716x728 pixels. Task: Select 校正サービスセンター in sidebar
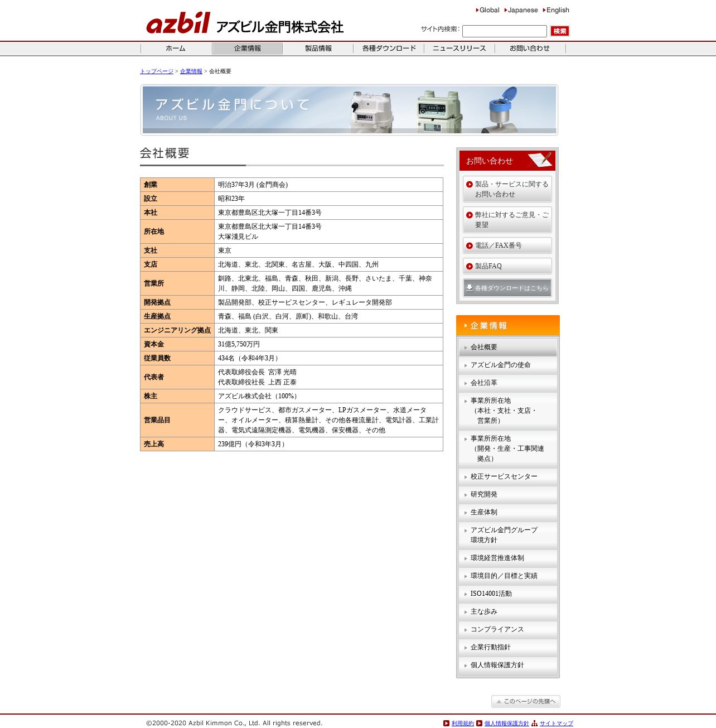point(508,476)
